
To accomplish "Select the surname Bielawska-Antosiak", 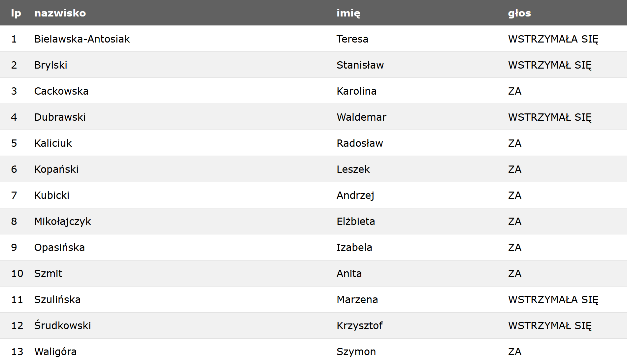I will tap(82, 39).
